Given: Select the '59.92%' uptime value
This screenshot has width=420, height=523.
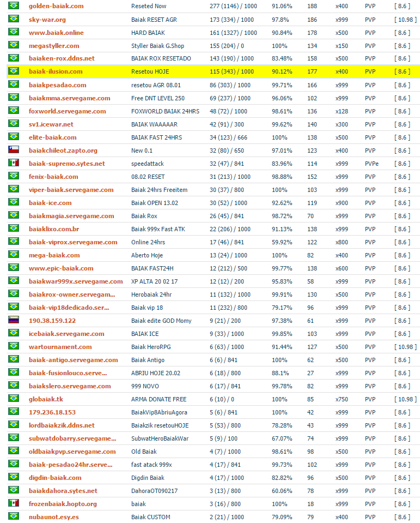Looking at the screenshot, I should coord(282,242).
